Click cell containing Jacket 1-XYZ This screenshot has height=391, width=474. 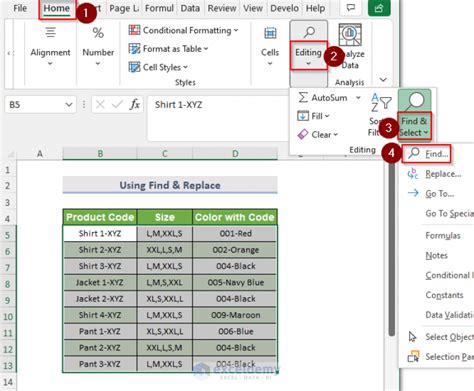[100, 283]
